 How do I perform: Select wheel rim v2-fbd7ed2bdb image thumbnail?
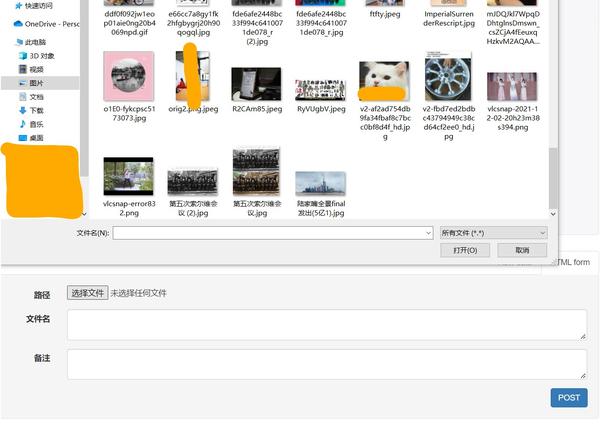pyautogui.click(x=448, y=76)
